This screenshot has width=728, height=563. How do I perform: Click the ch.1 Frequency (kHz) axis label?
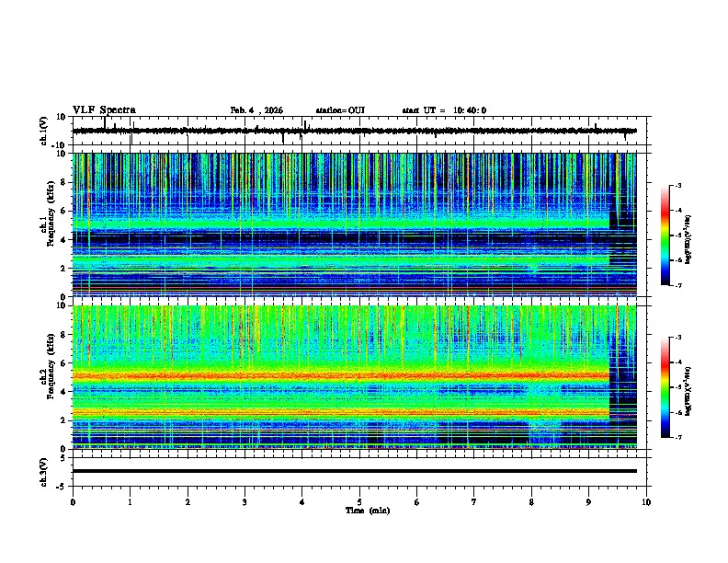point(49,213)
